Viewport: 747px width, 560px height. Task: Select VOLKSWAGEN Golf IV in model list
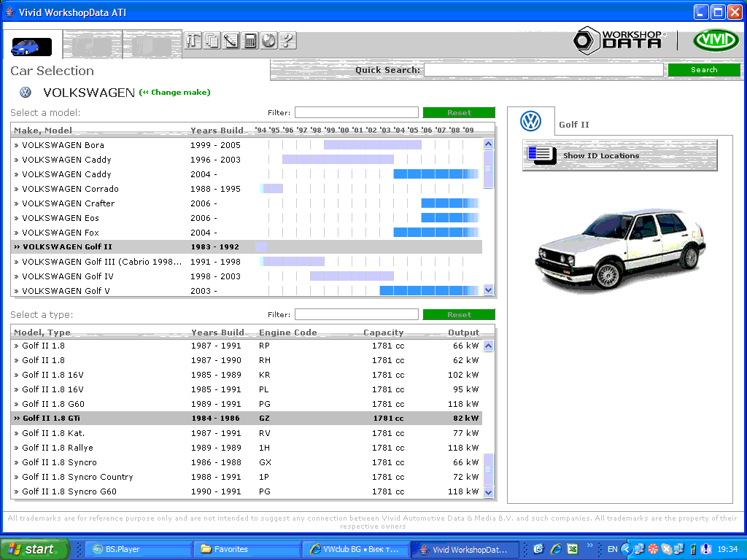coord(68,276)
